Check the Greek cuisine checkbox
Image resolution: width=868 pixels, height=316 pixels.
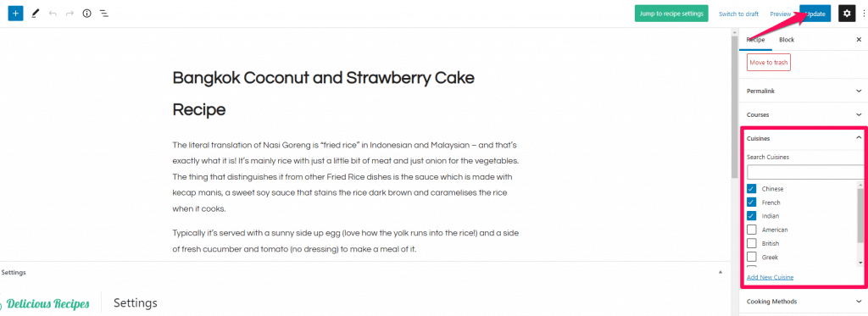[x=751, y=257]
